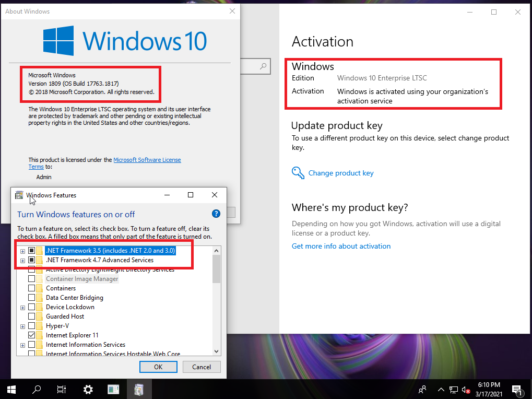The height and width of the screenshot is (399, 532).
Task: Open the People icon in system tray
Action: tap(422, 390)
